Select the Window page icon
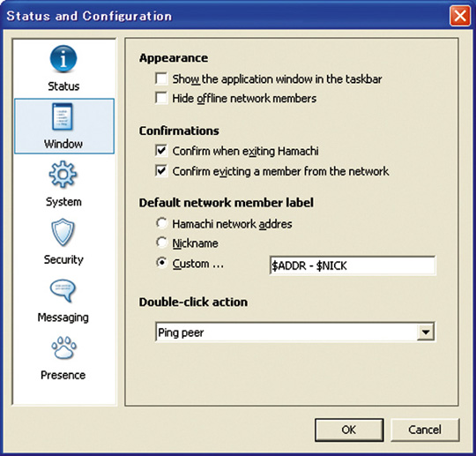Viewport: 476px width, 456px height. pos(63,116)
